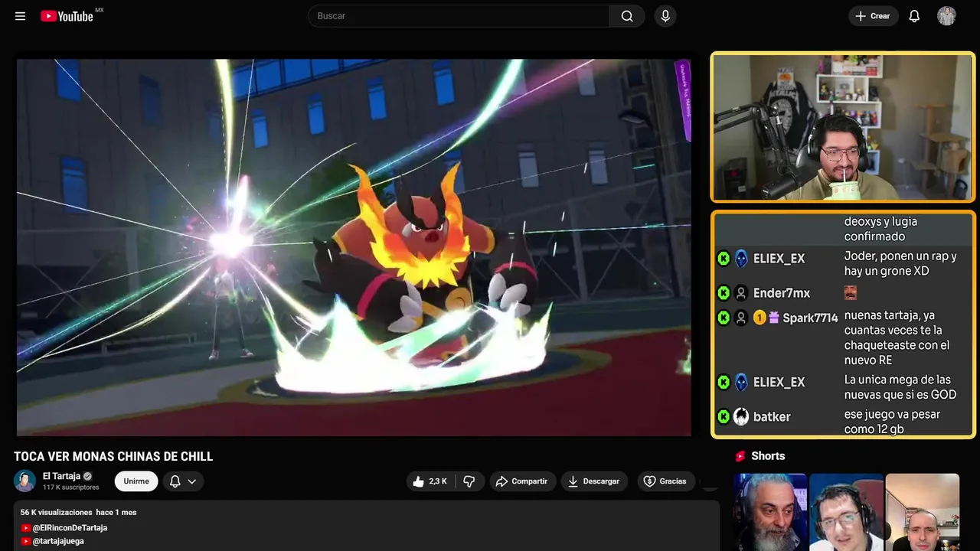Click Spark7714 chat username
The image size is (980, 551).
[810, 318]
